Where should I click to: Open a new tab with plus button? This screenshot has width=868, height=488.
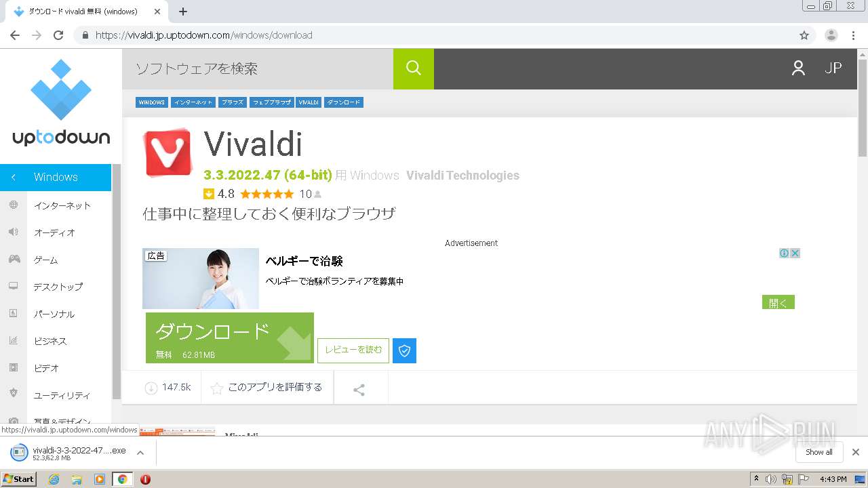coord(183,12)
